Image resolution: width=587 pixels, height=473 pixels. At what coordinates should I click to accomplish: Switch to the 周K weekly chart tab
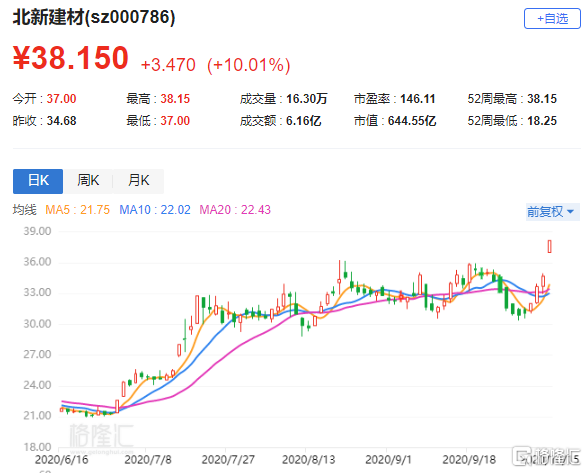coord(88,181)
